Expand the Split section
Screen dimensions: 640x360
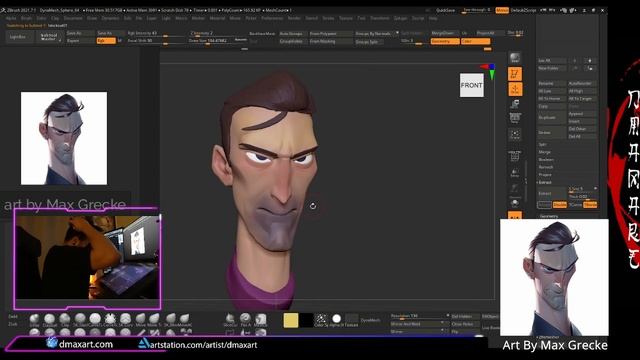(x=543, y=144)
